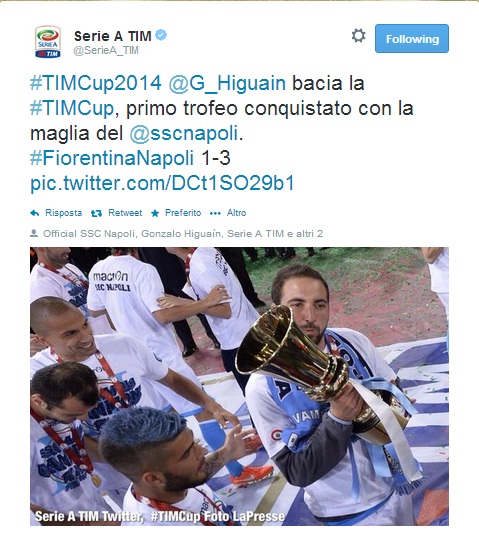Image resolution: width=479 pixels, height=543 pixels.
Task: Expand the Altro three-dots menu
Action: point(215,213)
